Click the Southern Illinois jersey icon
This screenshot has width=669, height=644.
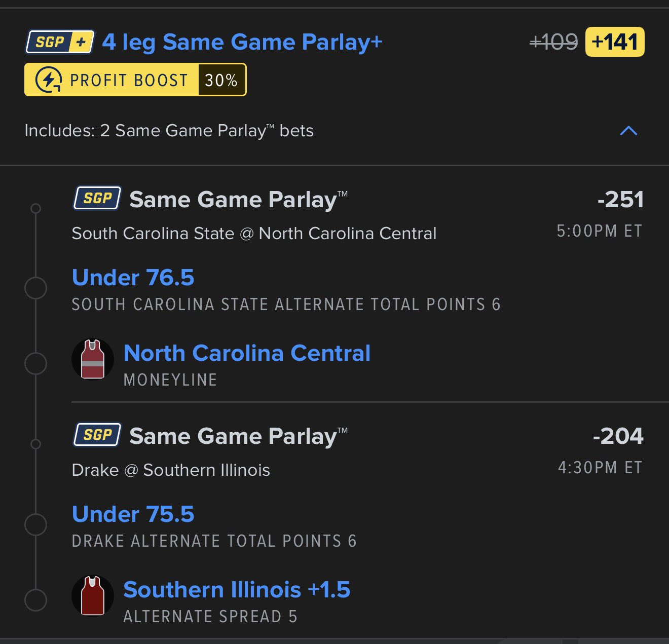[x=93, y=596]
